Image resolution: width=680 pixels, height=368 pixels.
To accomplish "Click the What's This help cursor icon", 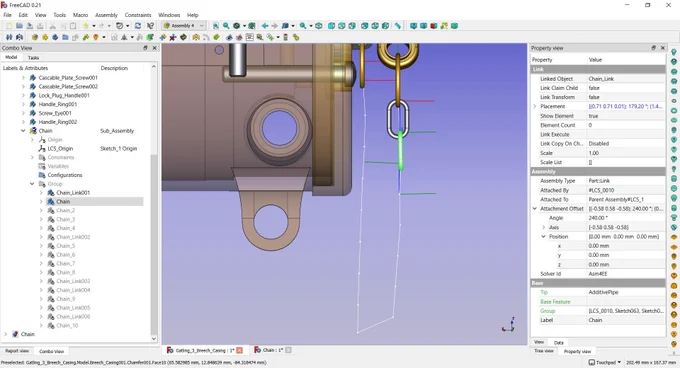I will coord(150,26).
